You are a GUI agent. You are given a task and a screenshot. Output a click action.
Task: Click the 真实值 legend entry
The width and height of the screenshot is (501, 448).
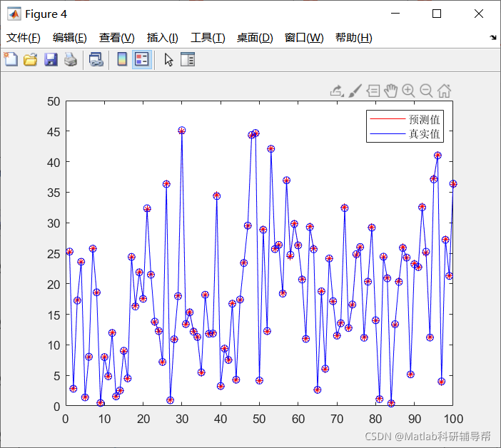405,133
